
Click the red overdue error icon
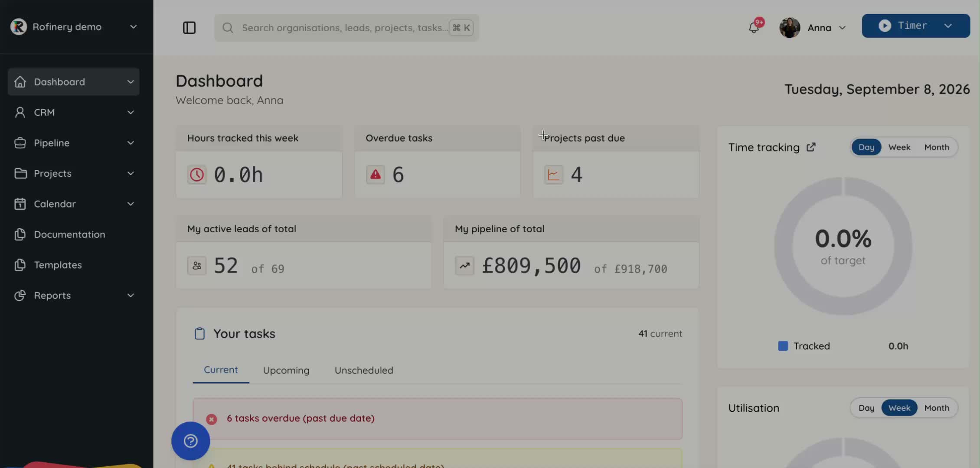click(x=212, y=419)
